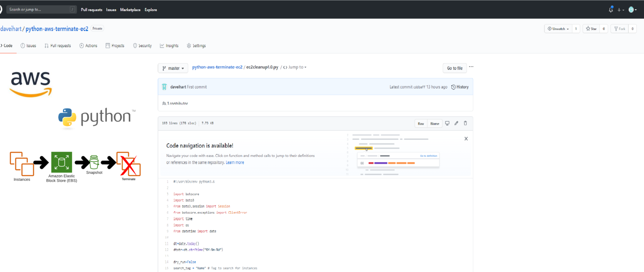This screenshot has width=644, height=272.
Task: Select the 7.73 KB file size
Action: tap(208, 123)
